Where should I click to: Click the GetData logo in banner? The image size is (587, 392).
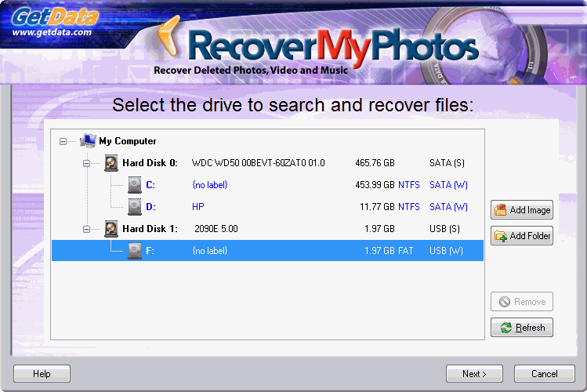point(55,17)
